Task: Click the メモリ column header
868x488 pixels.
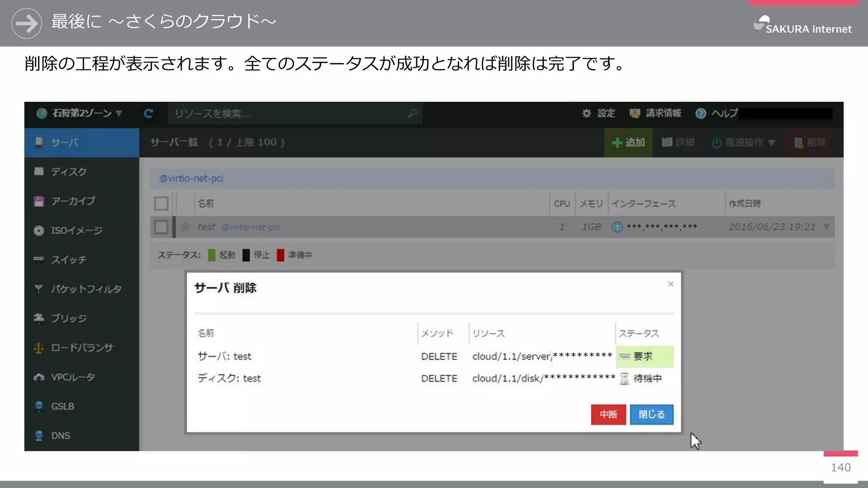Action: tap(591, 204)
